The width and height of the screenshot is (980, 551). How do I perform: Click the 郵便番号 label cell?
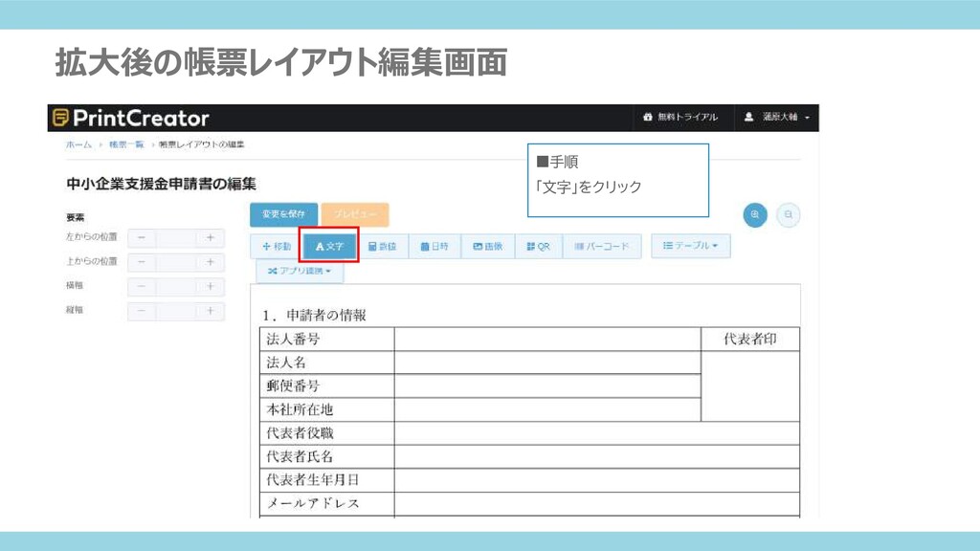(x=327, y=386)
